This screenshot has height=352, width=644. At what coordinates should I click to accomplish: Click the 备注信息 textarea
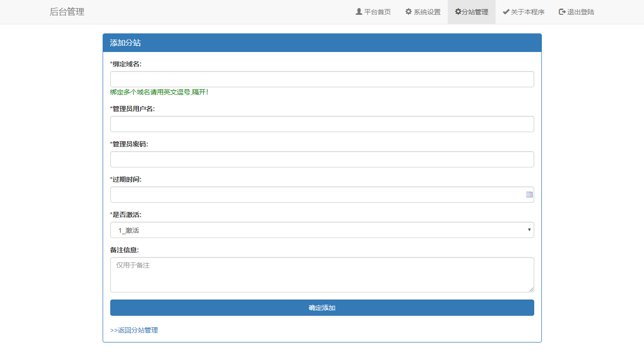322,275
